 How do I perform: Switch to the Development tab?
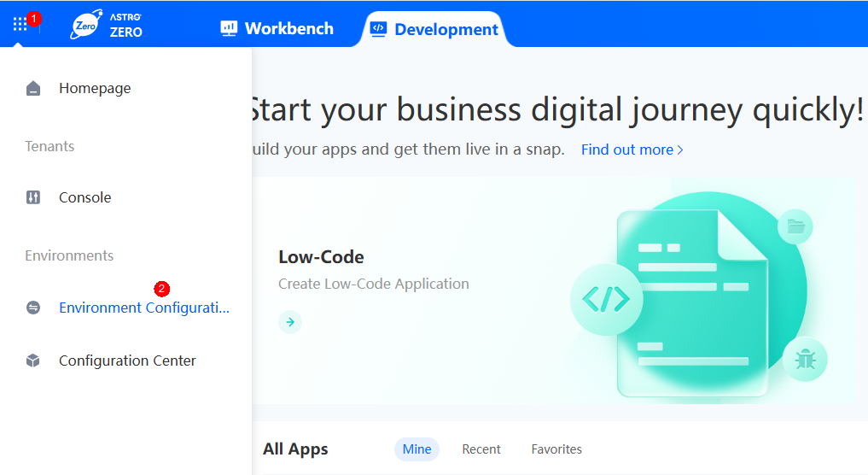pyautogui.click(x=434, y=29)
